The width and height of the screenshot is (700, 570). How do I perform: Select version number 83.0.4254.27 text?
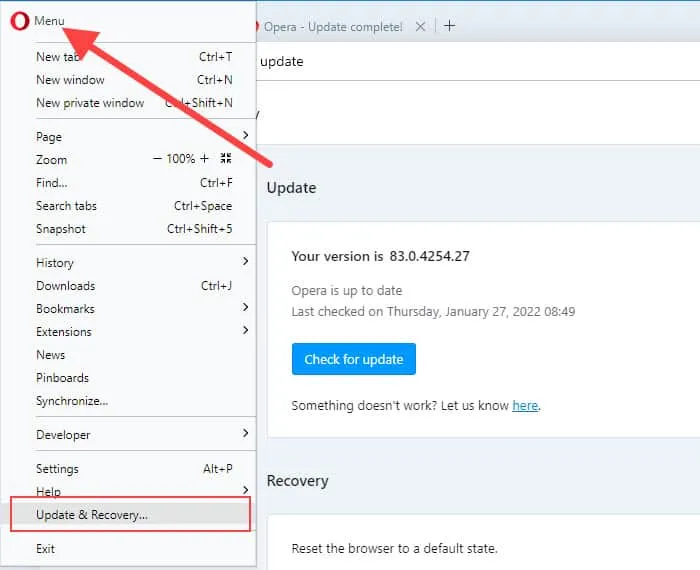click(429, 256)
